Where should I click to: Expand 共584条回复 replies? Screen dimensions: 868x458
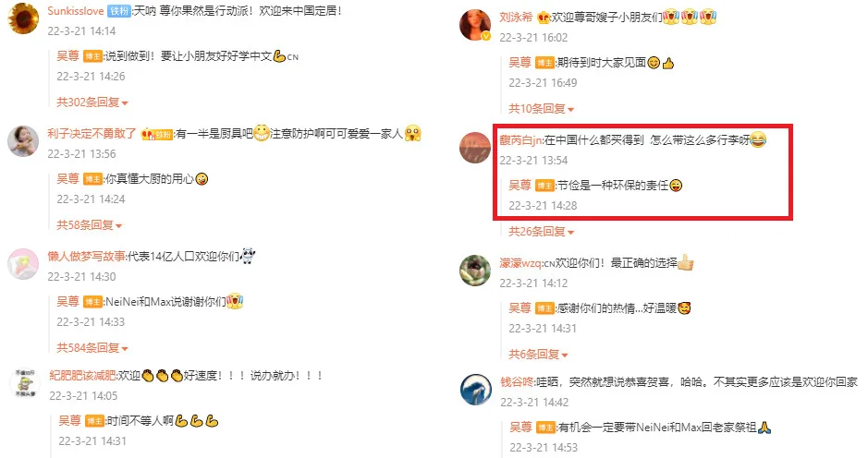(x=92, y=348)
